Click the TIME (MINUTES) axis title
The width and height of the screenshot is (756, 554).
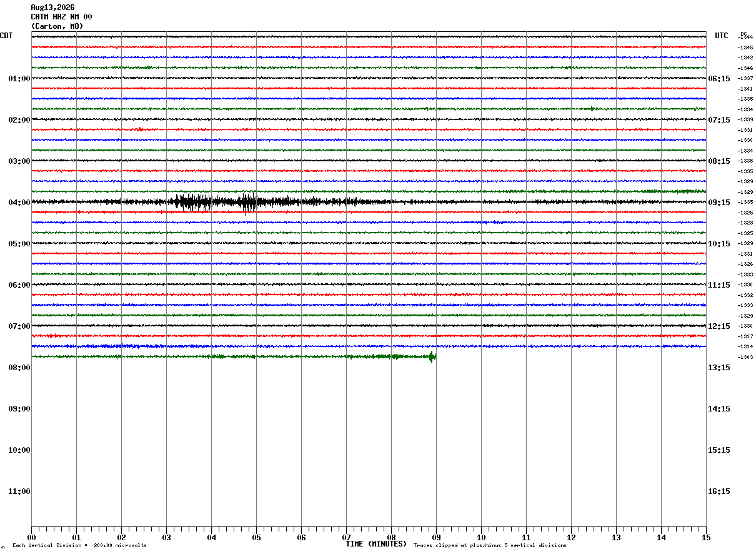click(x=376, y=544)
